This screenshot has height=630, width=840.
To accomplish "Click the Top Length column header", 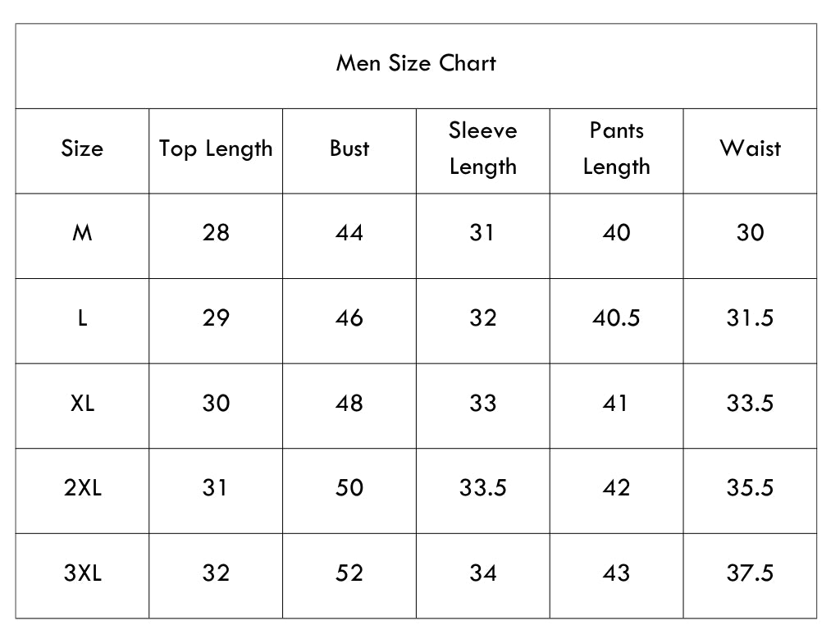I will (x=216, y=149).
